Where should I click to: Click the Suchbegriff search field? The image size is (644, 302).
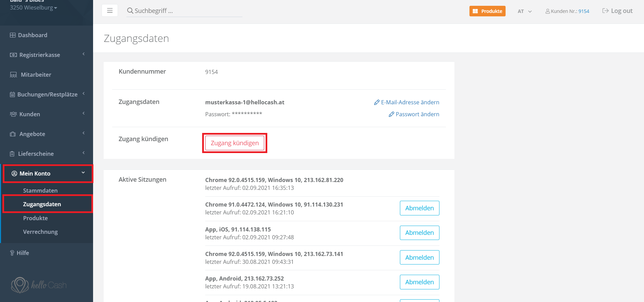184,11
